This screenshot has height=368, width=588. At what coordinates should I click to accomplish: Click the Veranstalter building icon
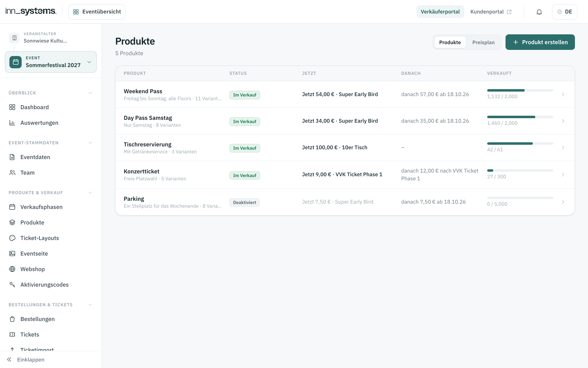click(x=14, y=38)
